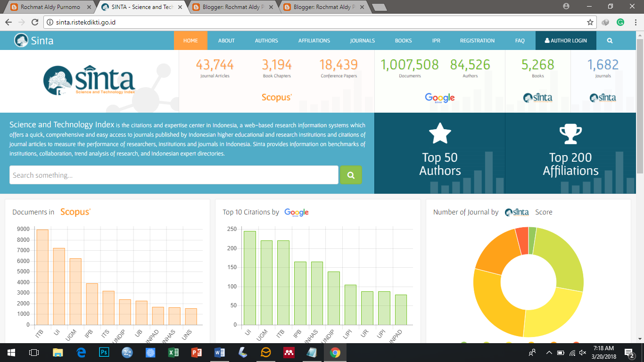Screen dimensions: 644x362
Task: Click the ITB bar in the Scopus documents chart
Action: pos(42,277)
